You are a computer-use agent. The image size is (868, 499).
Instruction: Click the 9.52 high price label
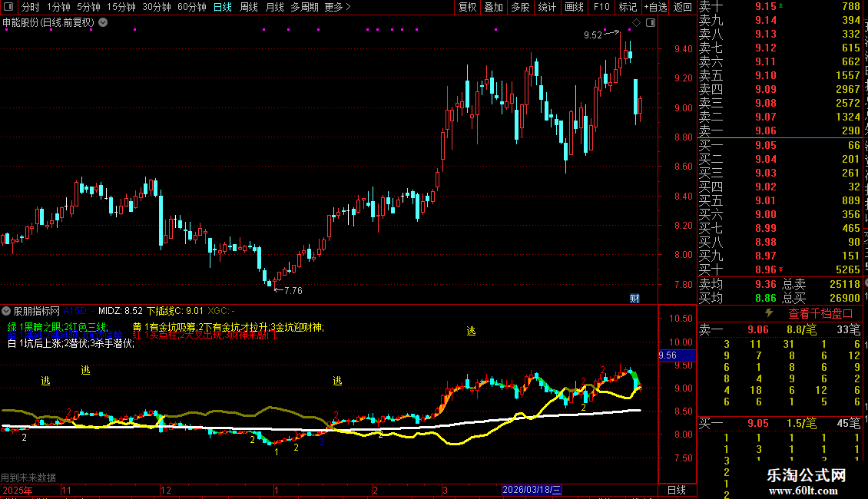tap(593, 35)
